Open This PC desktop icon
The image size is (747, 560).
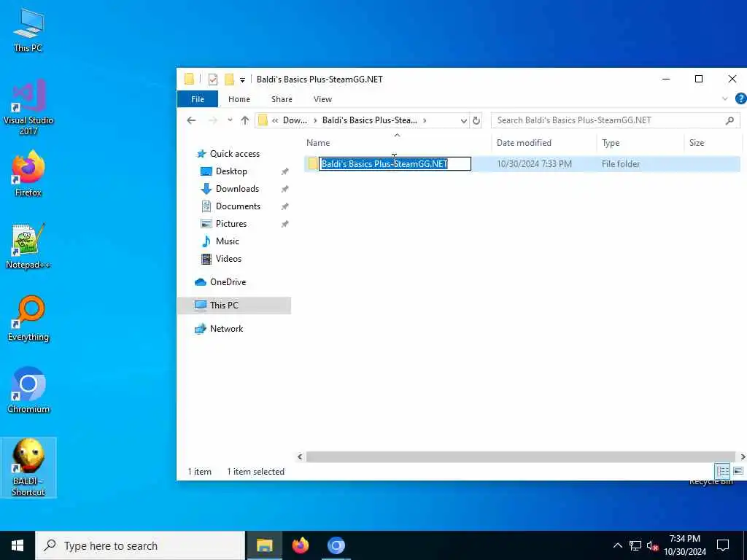coord(28,29)
